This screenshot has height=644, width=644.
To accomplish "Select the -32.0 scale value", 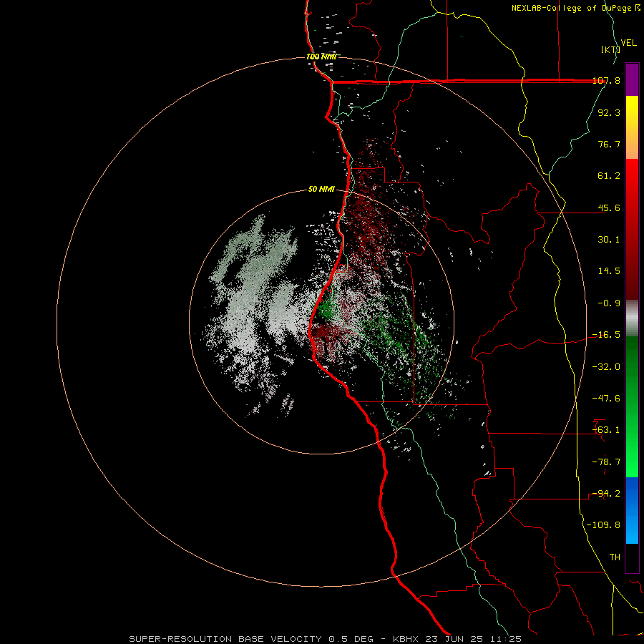I will point(607,367).
